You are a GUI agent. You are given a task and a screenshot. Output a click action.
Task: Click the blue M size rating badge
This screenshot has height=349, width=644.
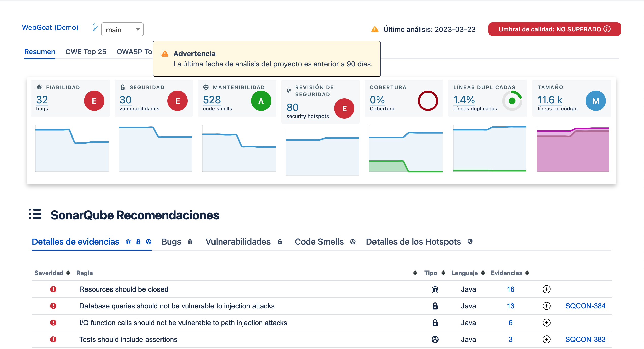pos(596,101)
